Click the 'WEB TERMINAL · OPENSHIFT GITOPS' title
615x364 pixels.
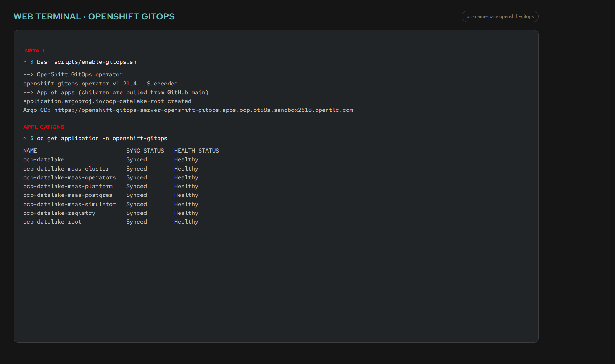pyautogui.click(x=94, y=16)
